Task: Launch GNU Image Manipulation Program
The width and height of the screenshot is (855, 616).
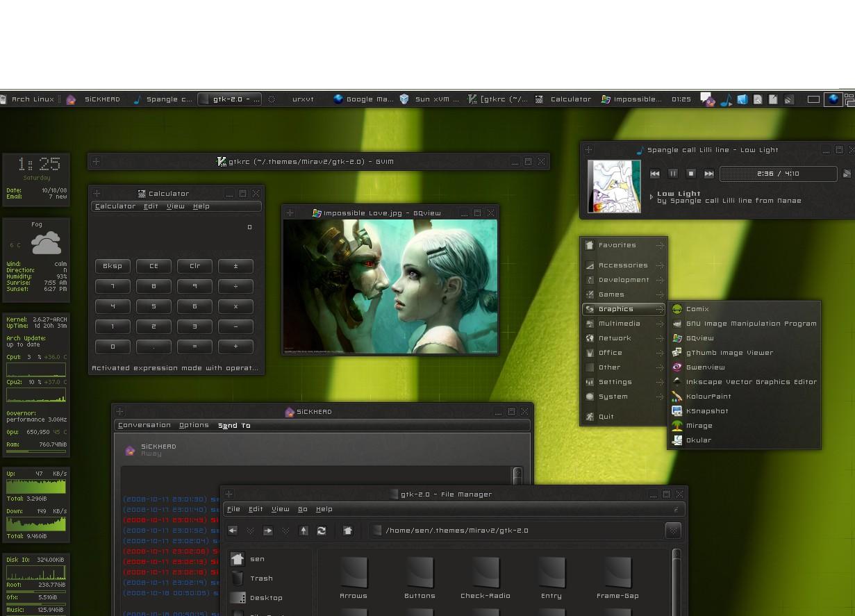Action: coord(745,324)
